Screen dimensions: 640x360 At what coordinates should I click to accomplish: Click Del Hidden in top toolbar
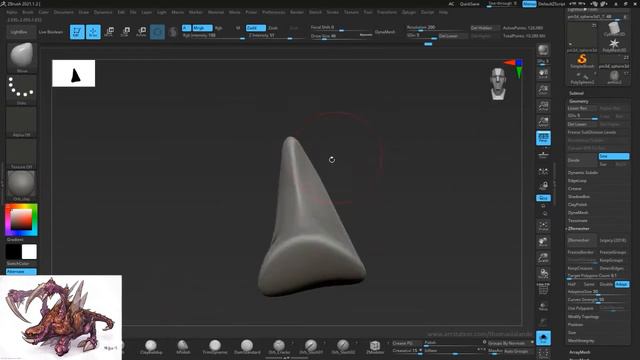pyautogui.click(x=484, y=28)
